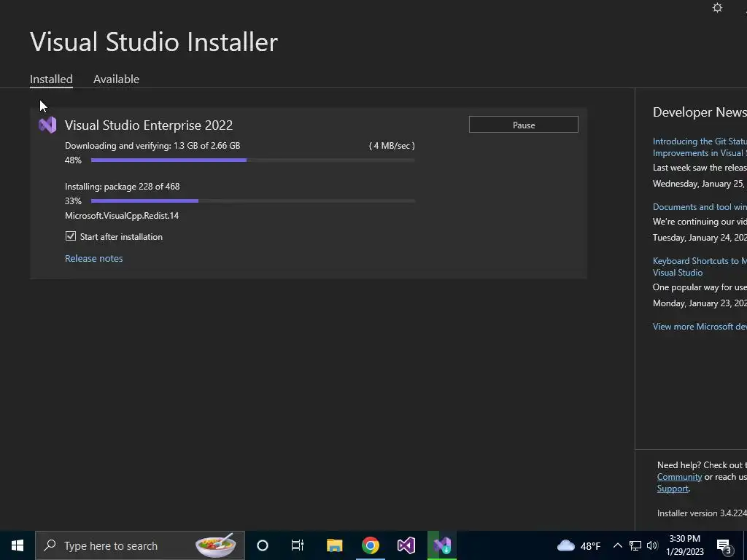This screenshot has height=560, width=747.
Task: Click the Visual Studio Enterprise 2022 logo icon
Action: coord(47,125)
